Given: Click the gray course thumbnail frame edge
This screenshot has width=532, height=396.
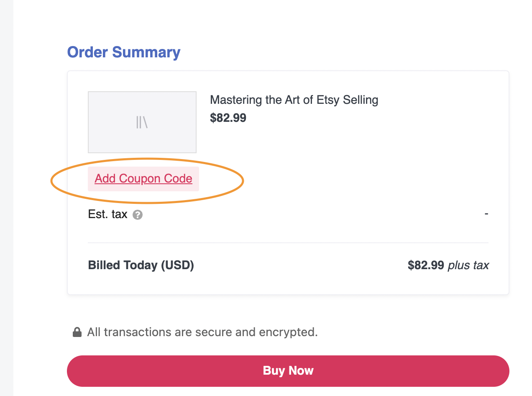Looking at the screenshot, I should click(x=142, y=92).
